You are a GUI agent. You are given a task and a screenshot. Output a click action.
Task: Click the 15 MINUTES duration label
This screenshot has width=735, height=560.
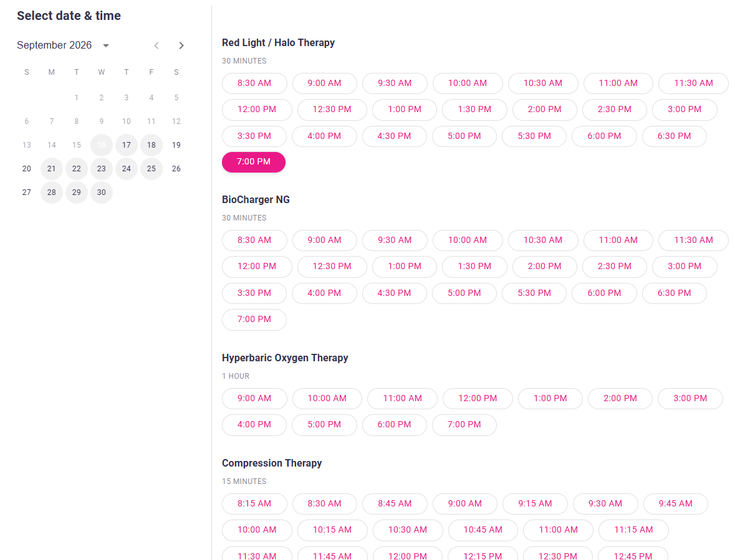(x=244, y=482)
